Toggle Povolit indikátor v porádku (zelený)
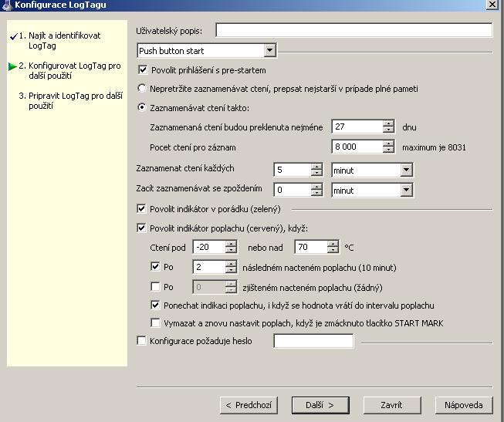 coord(141,209)
